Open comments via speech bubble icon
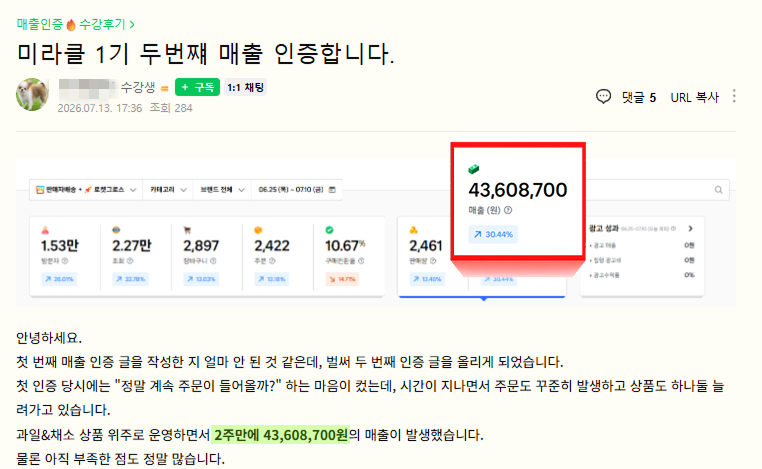 (x=603, y=97)
